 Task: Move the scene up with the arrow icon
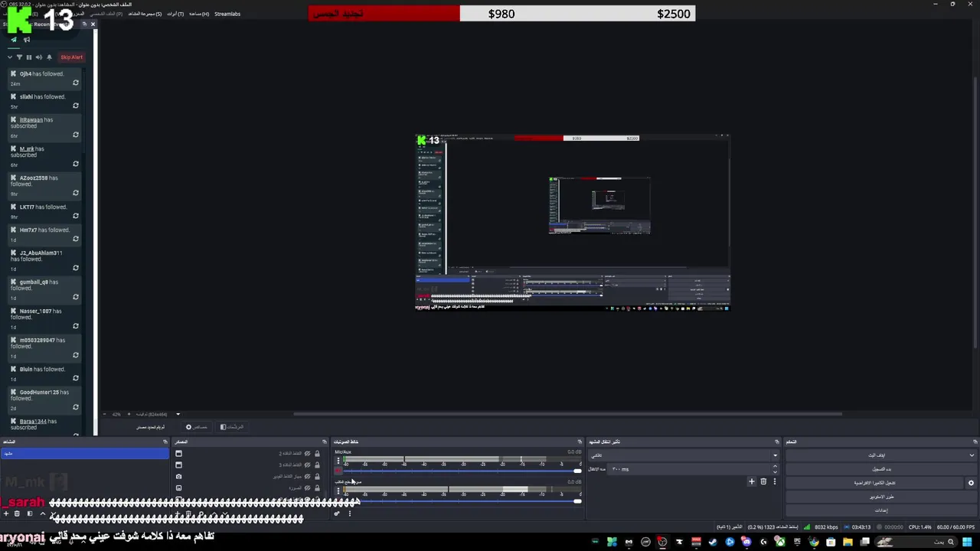click(x=41, y=514)
